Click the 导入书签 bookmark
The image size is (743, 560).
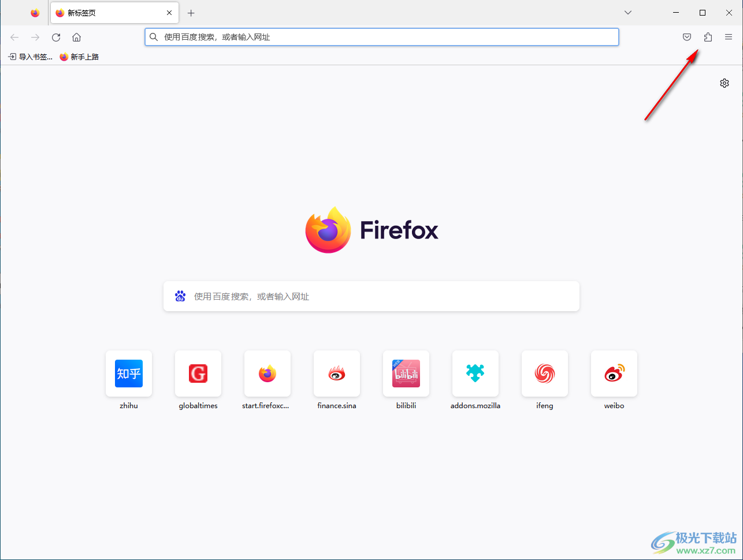[x=30, y=57]
